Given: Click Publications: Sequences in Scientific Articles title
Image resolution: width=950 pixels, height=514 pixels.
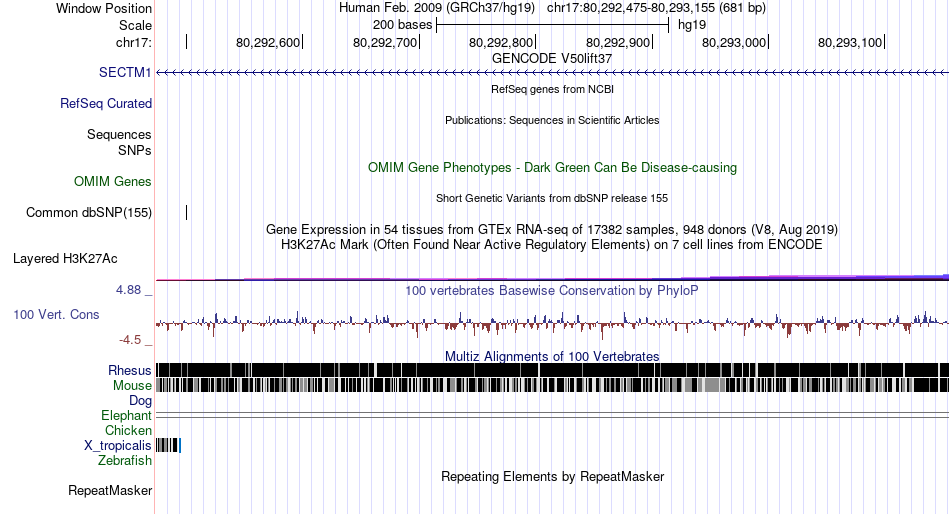Looking at the screenshot, I should pyautogui.click(x=552, y=120).
